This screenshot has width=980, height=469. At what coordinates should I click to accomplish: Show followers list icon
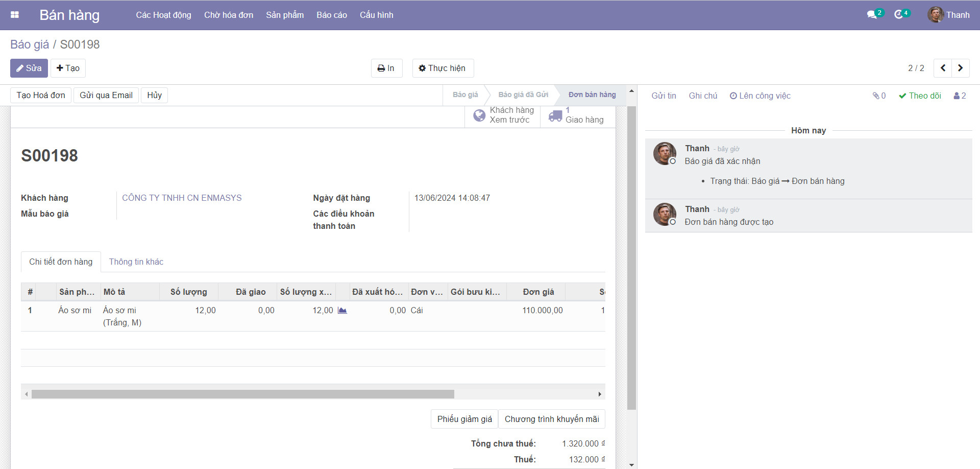click(960, 96)
